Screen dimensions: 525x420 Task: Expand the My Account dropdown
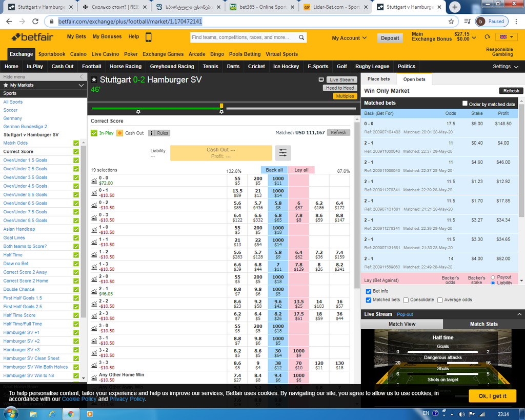(349, 38)
